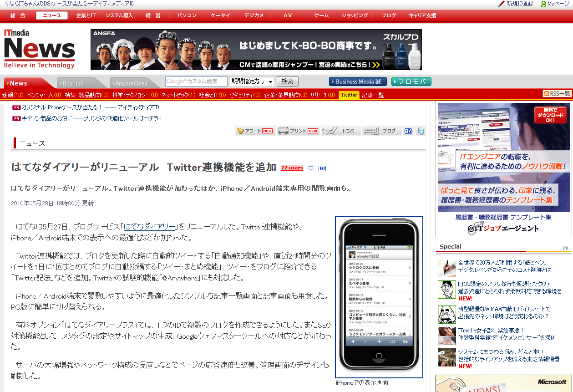Click the トラバ trackback button
This screenshot has width=573, height=392.
coord(341,131)
